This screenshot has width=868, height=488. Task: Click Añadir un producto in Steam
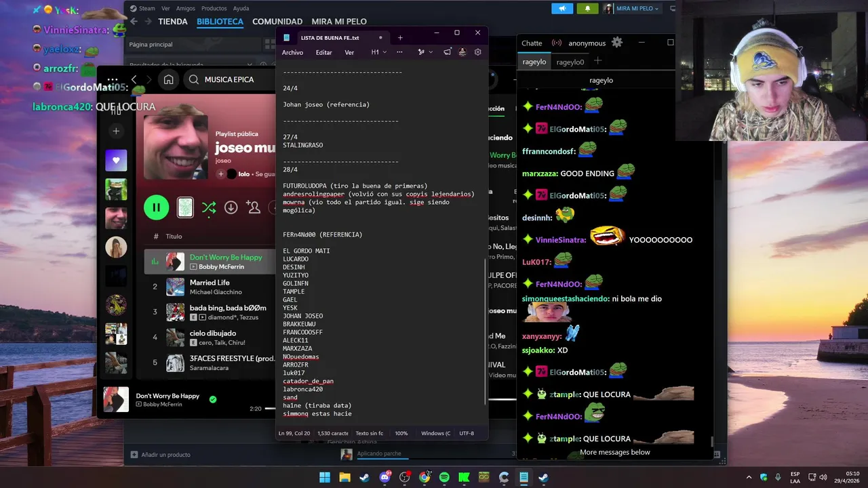click(x=161, y=455)
